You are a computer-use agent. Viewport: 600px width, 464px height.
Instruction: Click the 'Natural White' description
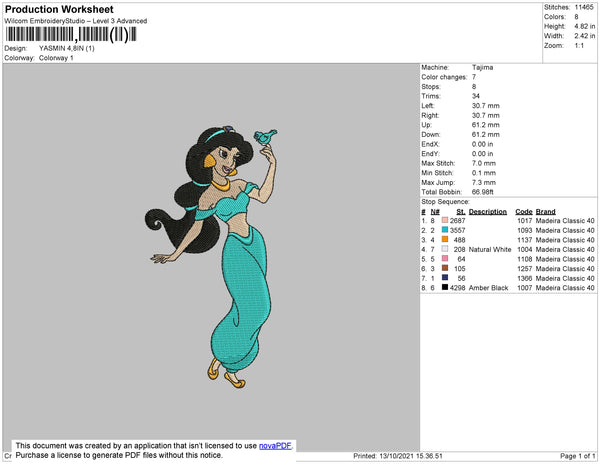click(490, 249)
